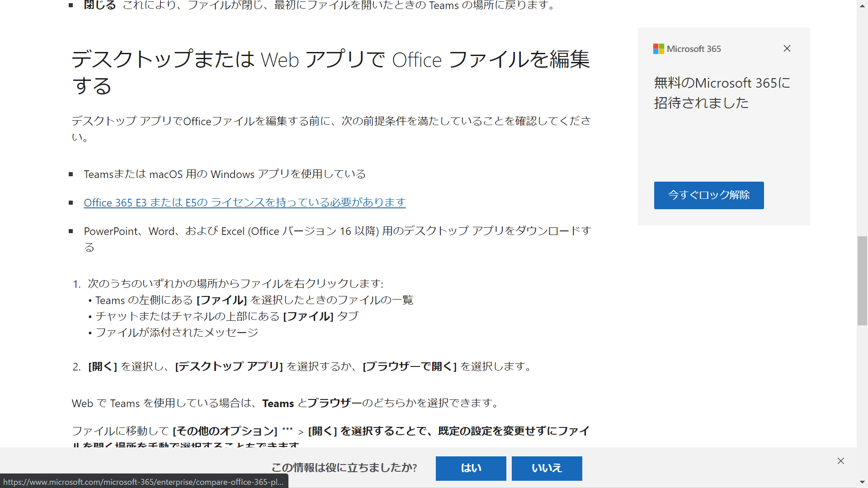
Task: Close the Microsoft 365 promo card
Action: click(x=787, y=48)
